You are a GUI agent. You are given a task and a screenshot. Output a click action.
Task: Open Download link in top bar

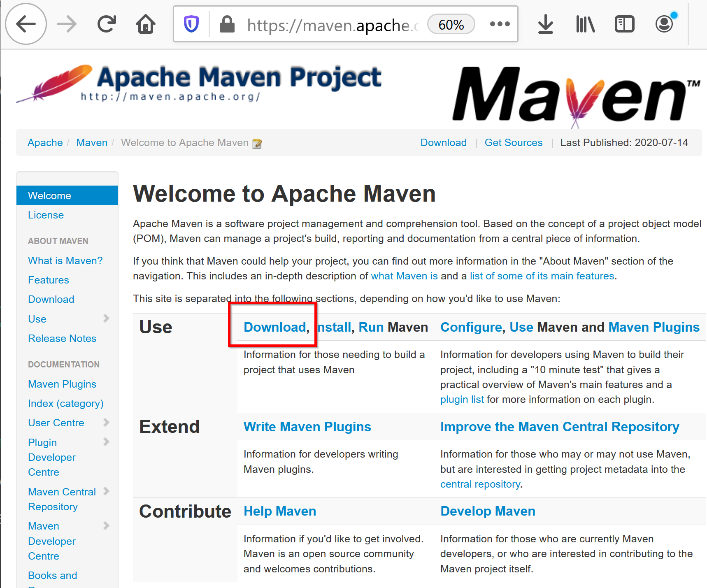(x=443, y=143)
